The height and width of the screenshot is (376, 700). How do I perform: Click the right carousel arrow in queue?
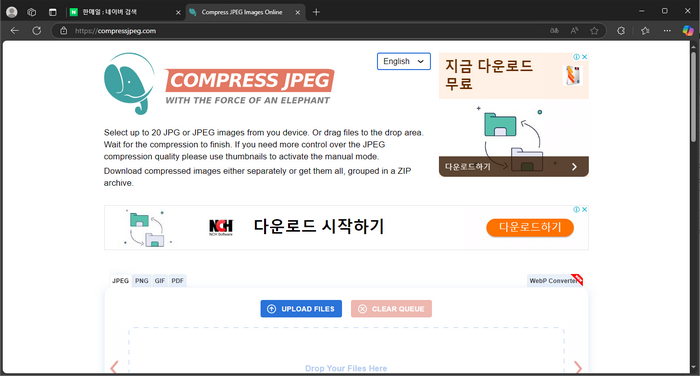coord(578,367)
